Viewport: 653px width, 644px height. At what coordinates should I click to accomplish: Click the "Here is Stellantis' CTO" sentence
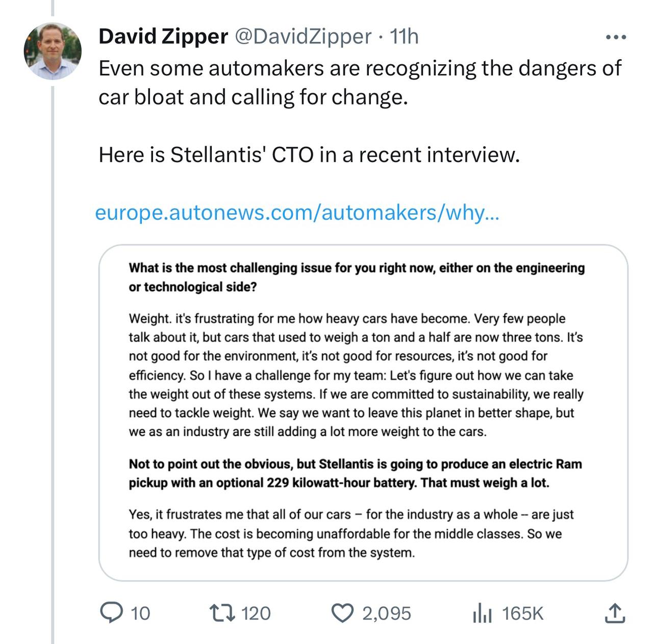(309, 154)
